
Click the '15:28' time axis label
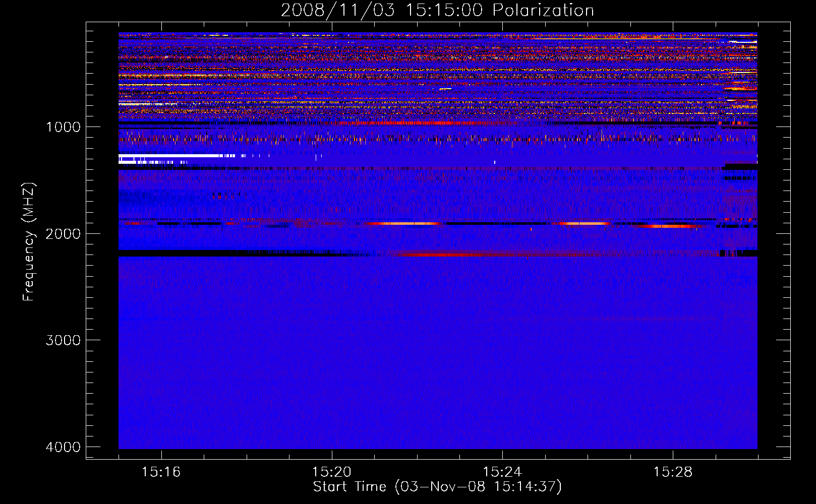[x=673, y=472]
